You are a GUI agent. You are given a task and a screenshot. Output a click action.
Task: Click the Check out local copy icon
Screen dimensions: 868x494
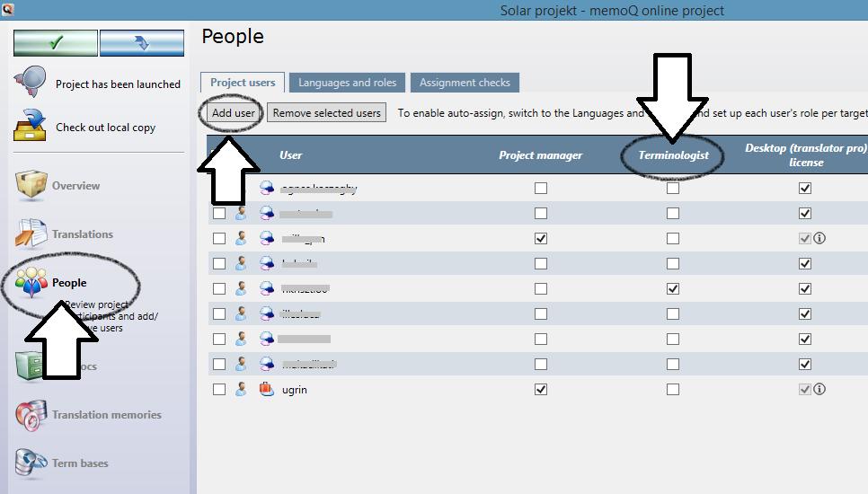click(30, 125)
